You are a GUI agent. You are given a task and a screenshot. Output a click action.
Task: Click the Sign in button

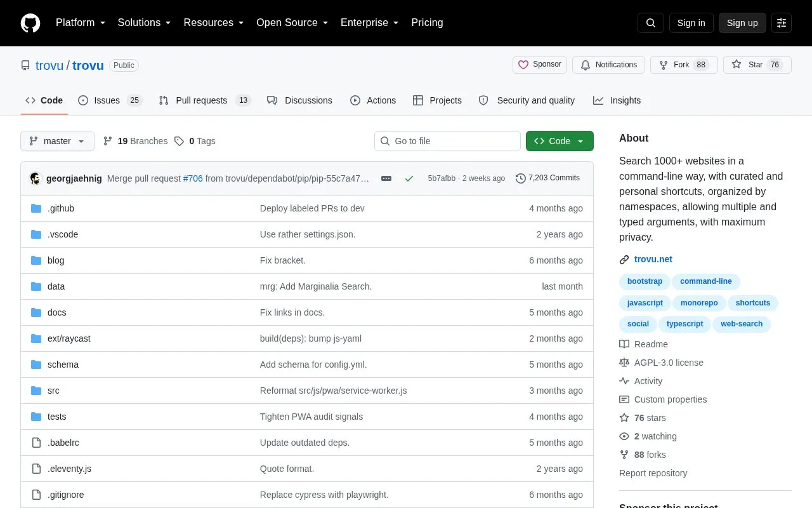coord(691,23)
